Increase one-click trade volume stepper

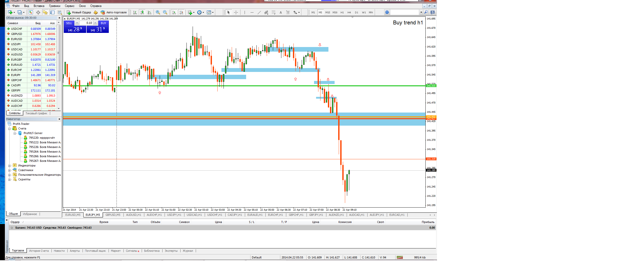[95, 23]
